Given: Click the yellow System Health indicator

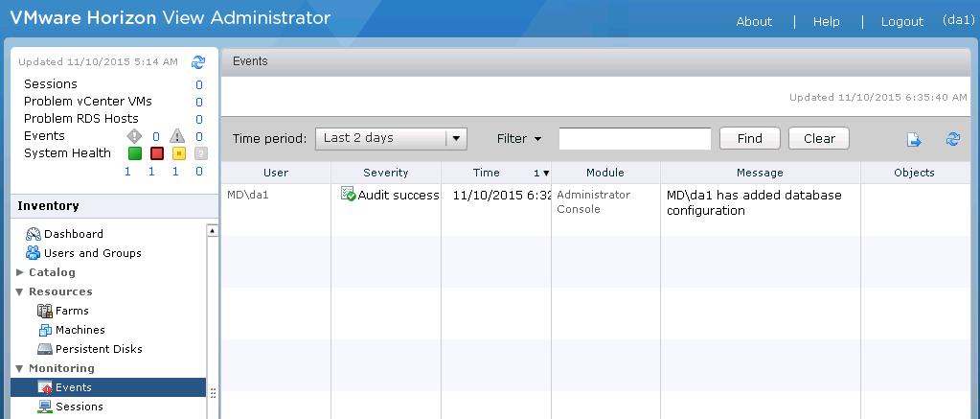Looking at the screenshot, I should pyautogui.click(x=178, y=153).
